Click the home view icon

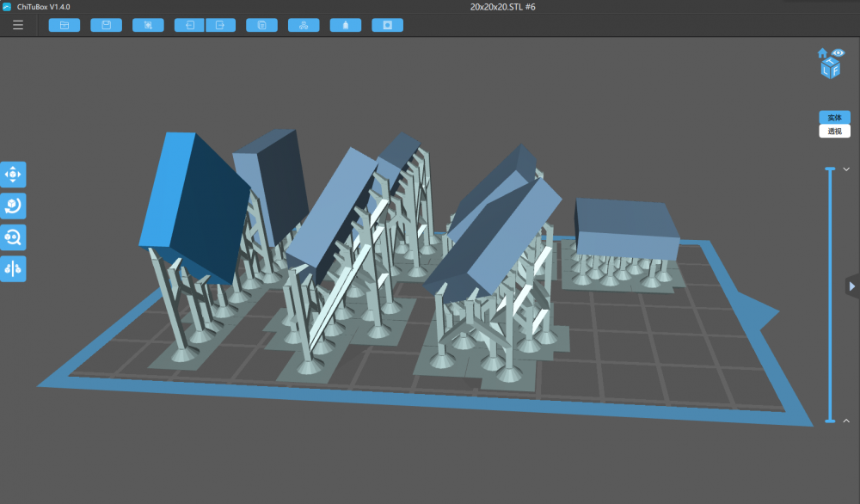coord(822,53)
